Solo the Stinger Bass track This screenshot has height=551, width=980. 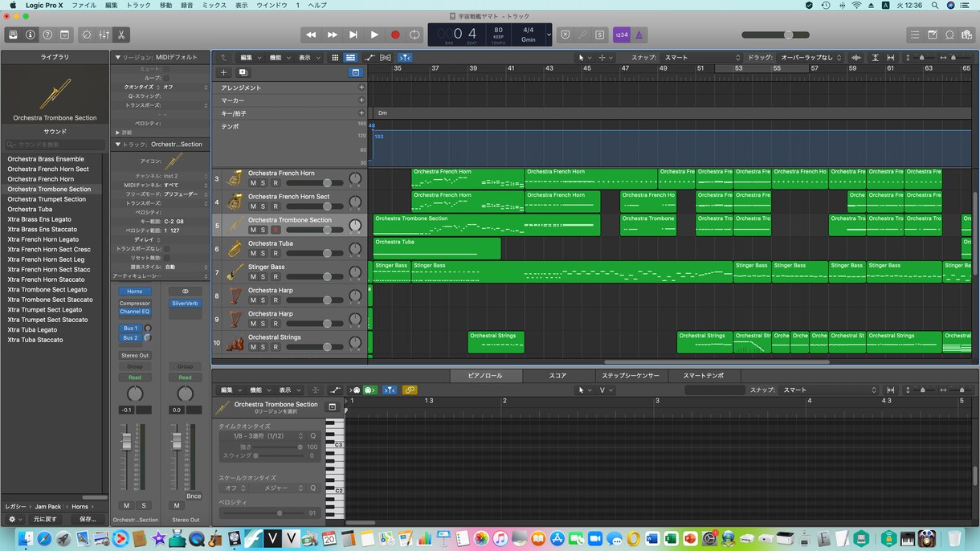pos(263,276)
